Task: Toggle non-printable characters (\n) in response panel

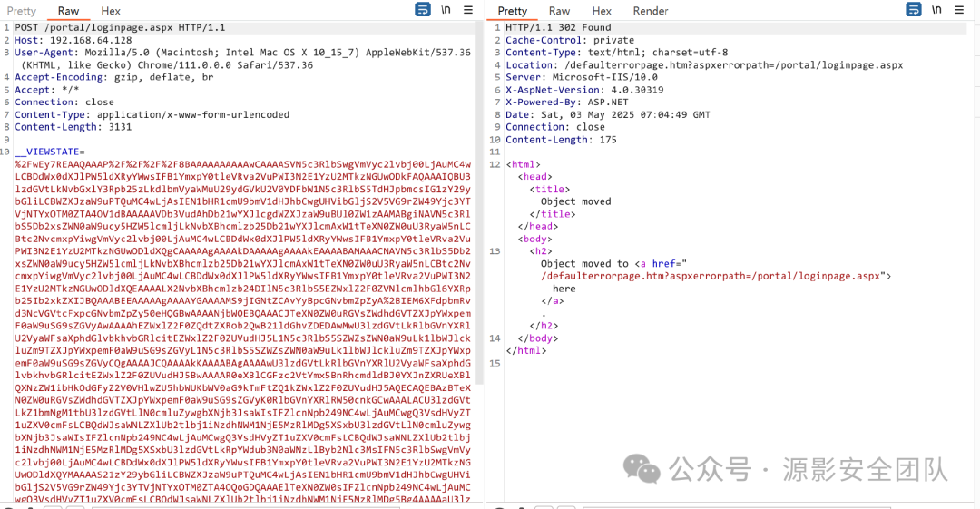Action: [x=936, y=9]
